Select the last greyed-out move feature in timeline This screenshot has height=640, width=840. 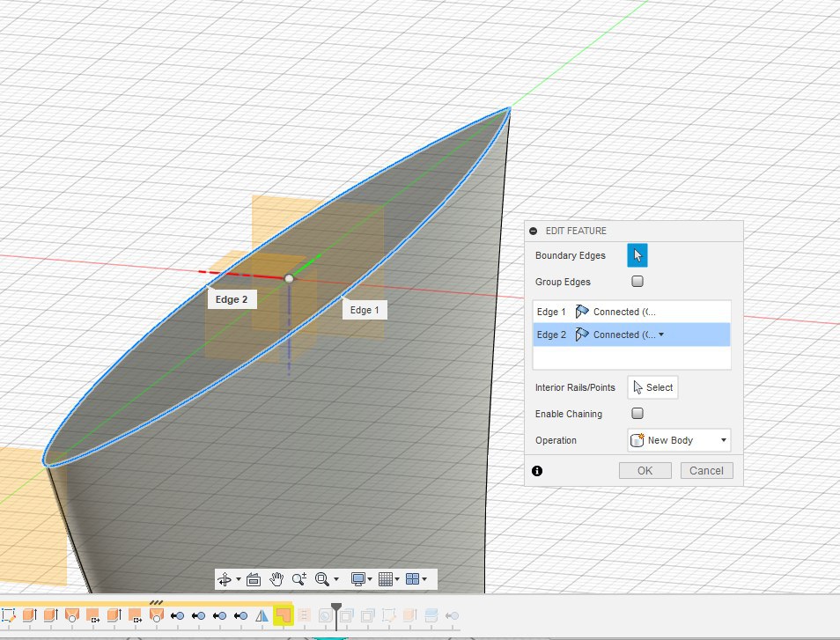453,616
